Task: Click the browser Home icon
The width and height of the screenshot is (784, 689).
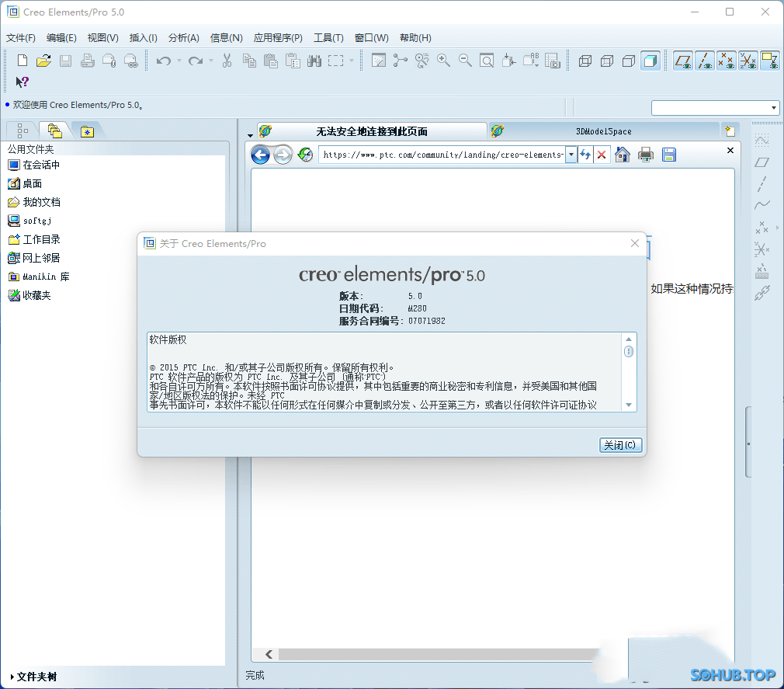Action: click(622, 155)
